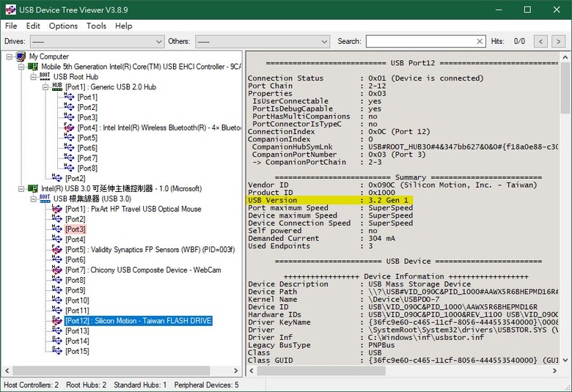The width and height of the screenshot is (572, 392).
Task: Select USB 3.0 hub [Port11] entry
Action: [x=77, y=311]
